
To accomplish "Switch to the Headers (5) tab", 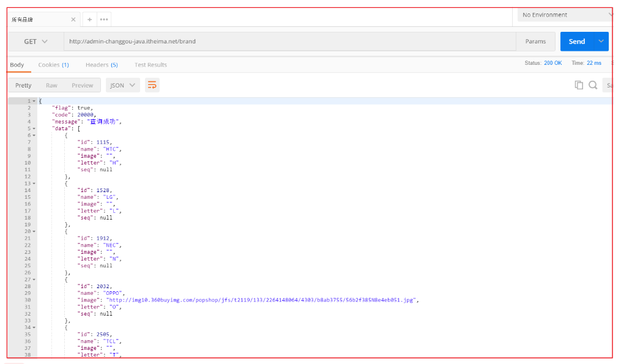I will [102, 65].
